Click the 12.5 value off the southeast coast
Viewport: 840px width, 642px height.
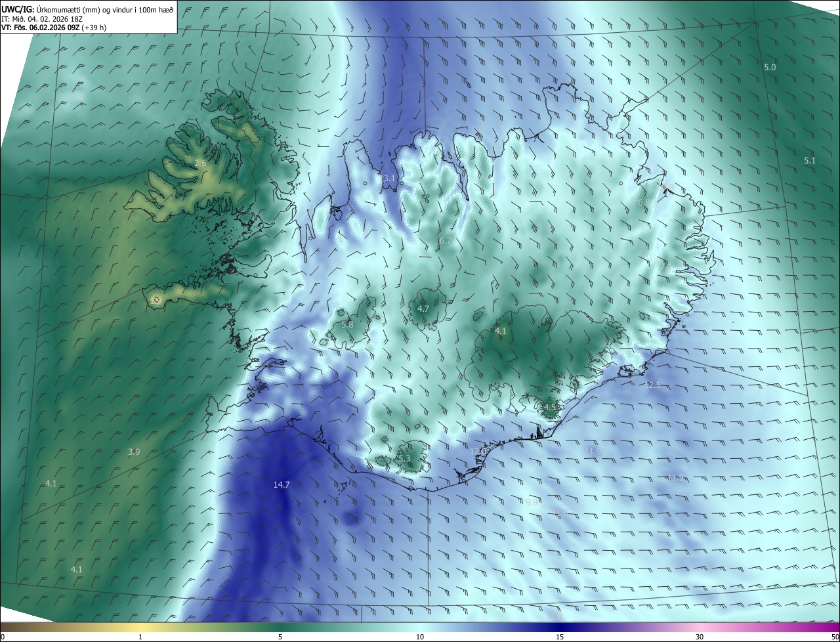[653, 385]
